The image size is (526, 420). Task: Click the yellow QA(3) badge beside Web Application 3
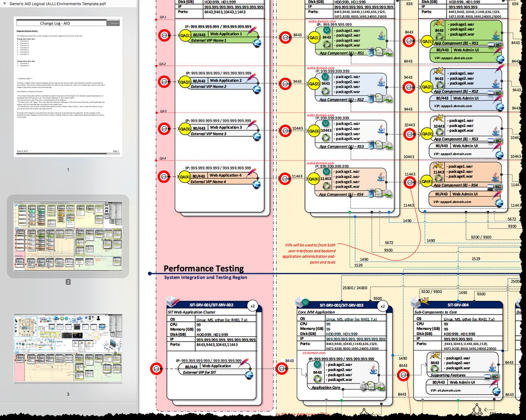point(185,128)
